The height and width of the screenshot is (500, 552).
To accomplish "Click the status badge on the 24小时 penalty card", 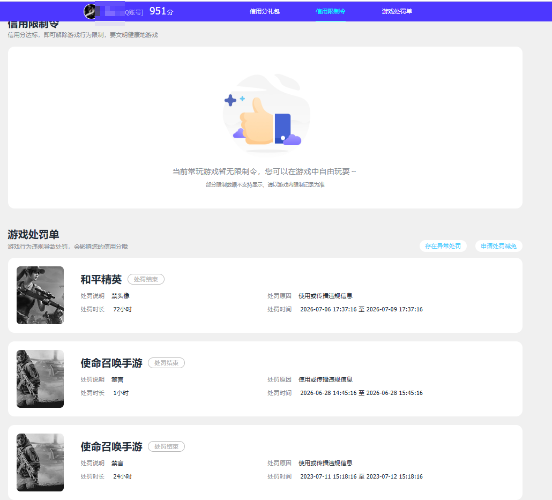I will [166, 446].
